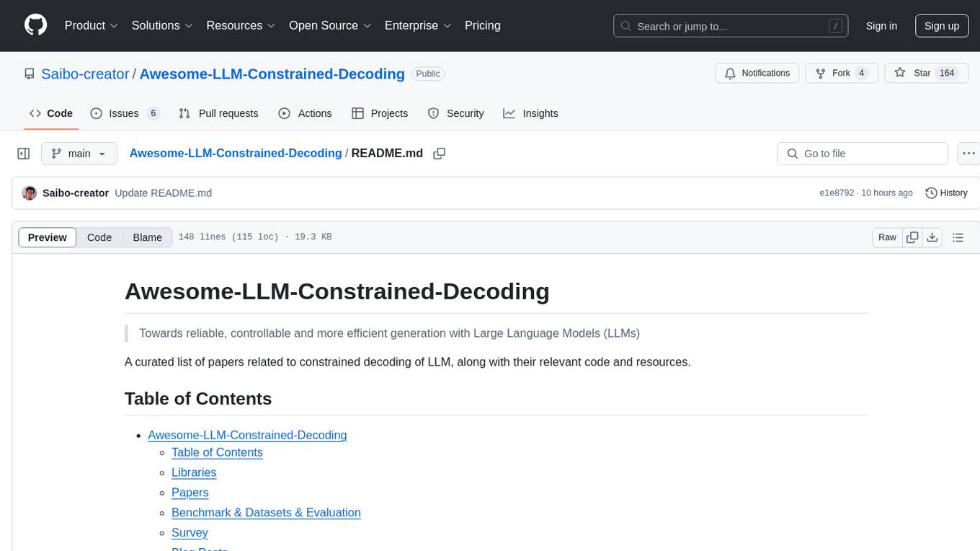Open Saibo-creator commit author link

(x=76, y=193)
